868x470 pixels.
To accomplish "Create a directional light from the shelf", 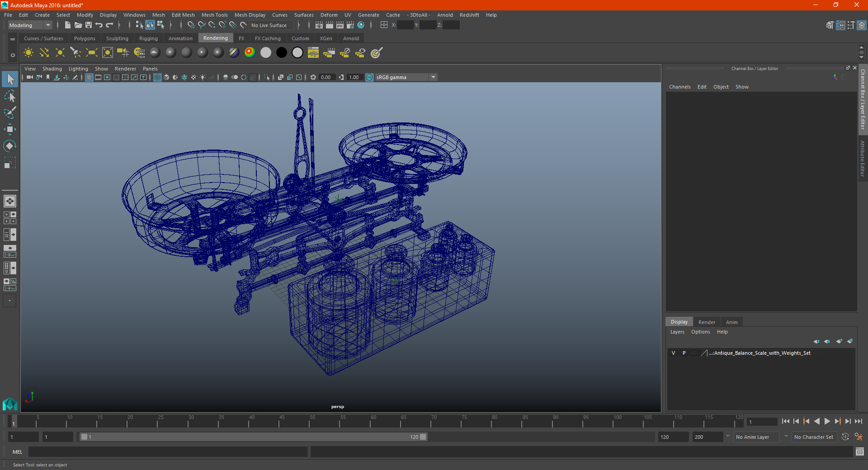I will click(x=44, y=53).
